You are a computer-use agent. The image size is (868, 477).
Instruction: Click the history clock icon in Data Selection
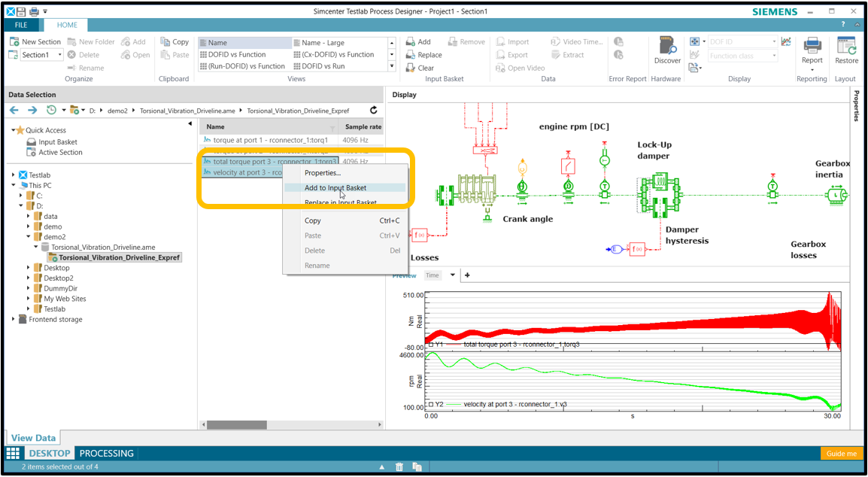(51, 111)
